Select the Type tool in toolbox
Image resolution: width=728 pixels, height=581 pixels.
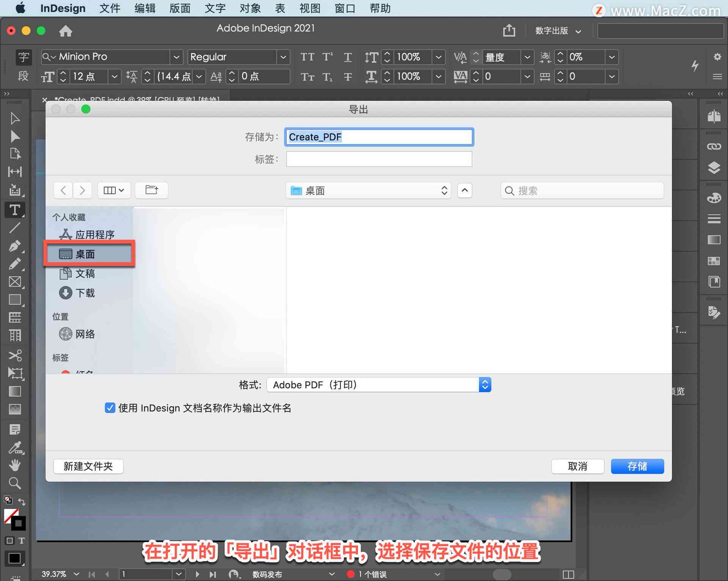point(15,210)
